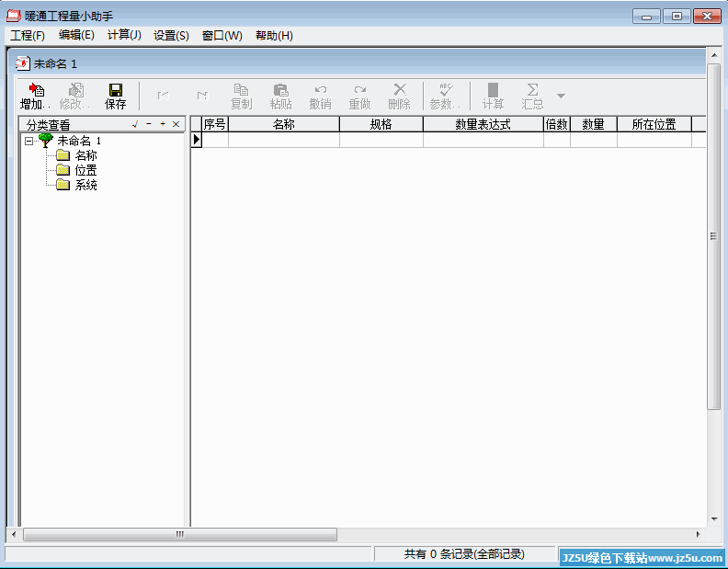
Task: Click the 倍数 column header
Action: pyautogui.click(x=557, y=124)
